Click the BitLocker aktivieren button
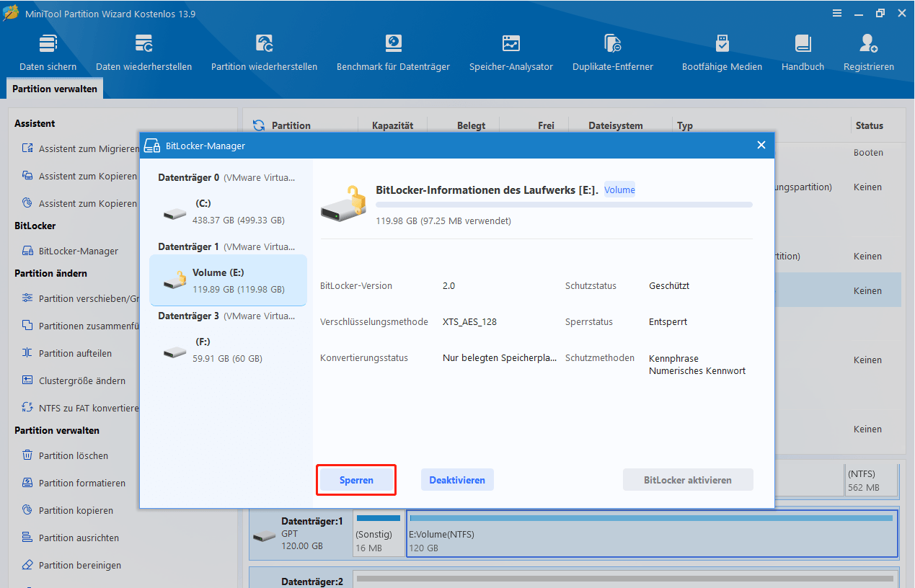The image size is (915, 588). (688, 480)
